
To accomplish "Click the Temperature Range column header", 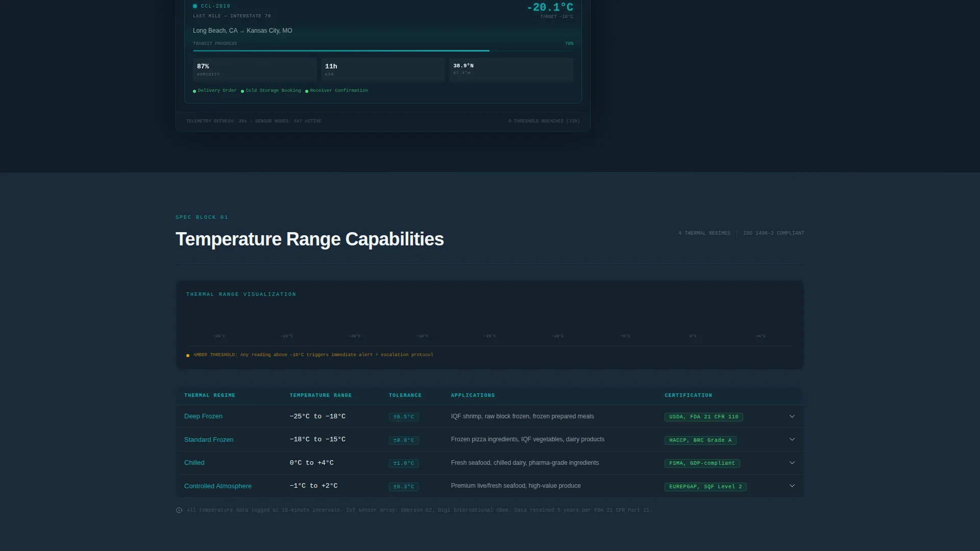I will pos(321,395).
